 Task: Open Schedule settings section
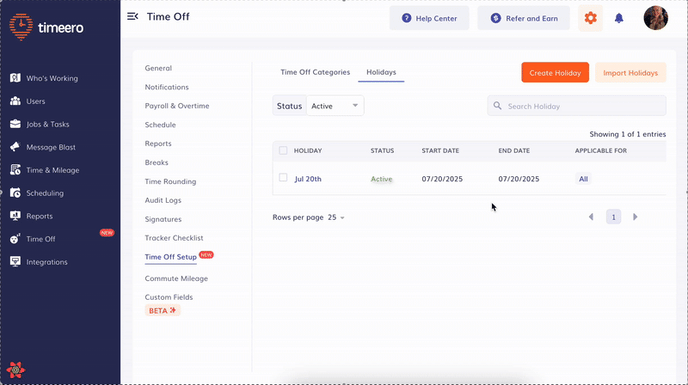point(160,125)
